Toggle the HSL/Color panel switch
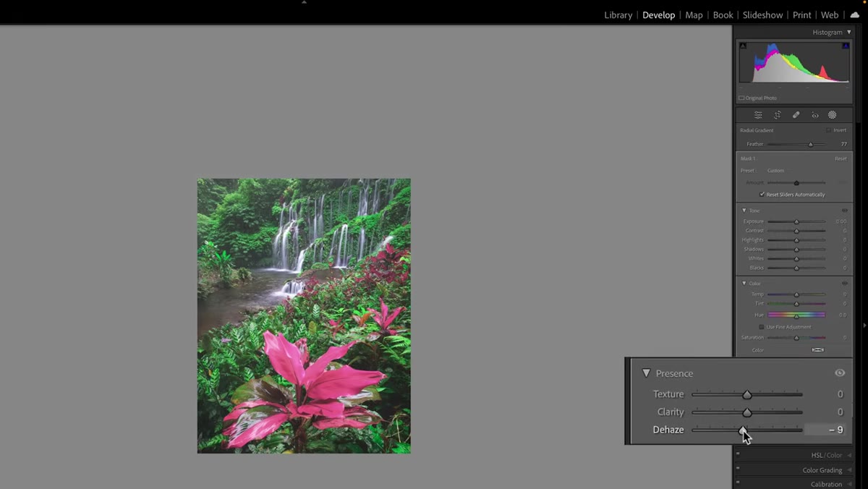The width and height of the screenshot is (868, 489). tap(738, 454)
